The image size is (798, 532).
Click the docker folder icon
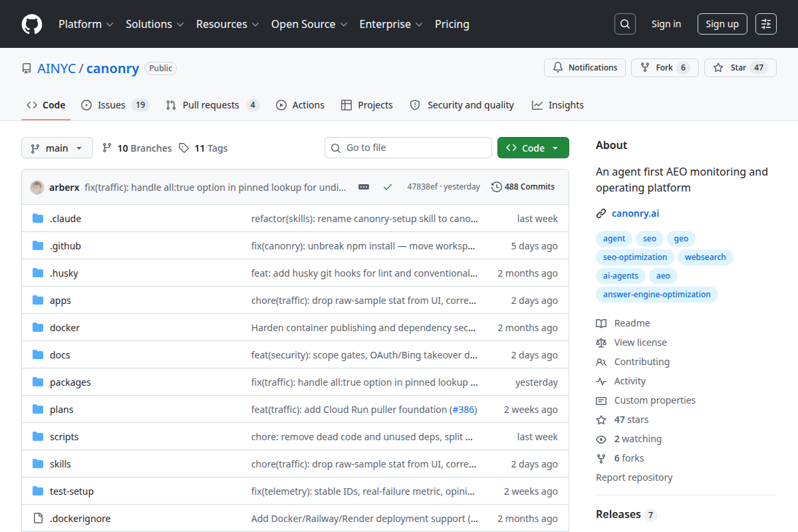pos(38,327)
